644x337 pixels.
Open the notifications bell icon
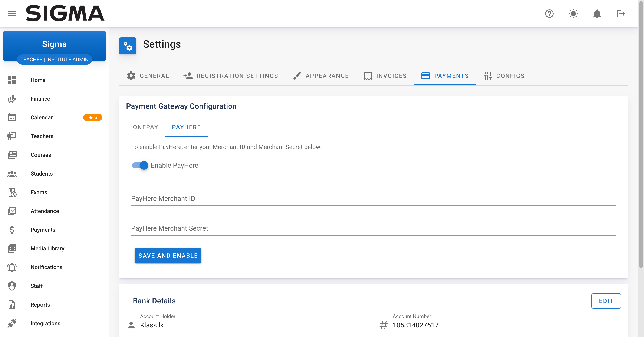pyautogui.click(x=597, y=13)
